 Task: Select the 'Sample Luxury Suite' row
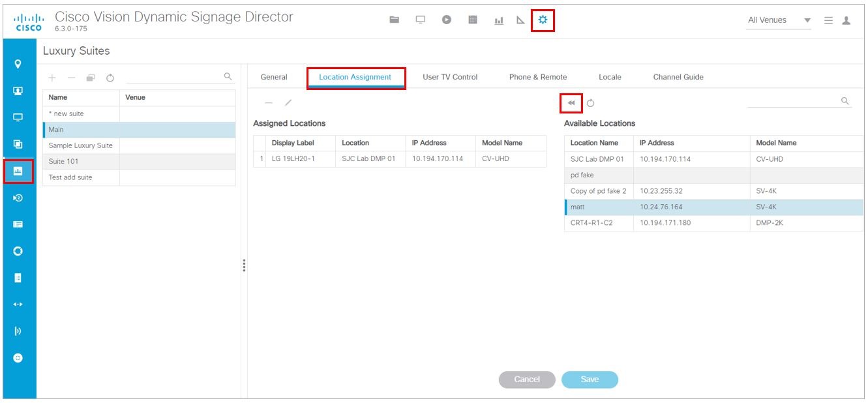tap(139, 145)
